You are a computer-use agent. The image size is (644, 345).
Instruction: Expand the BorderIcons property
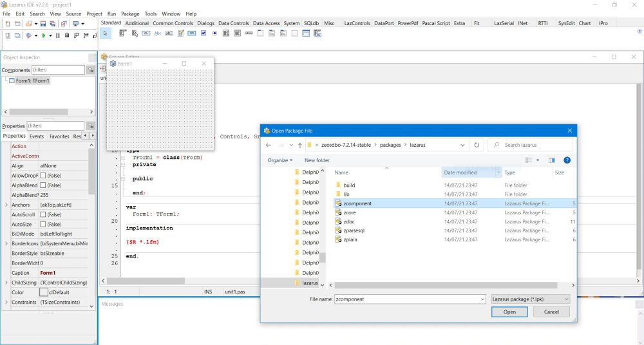6,243
